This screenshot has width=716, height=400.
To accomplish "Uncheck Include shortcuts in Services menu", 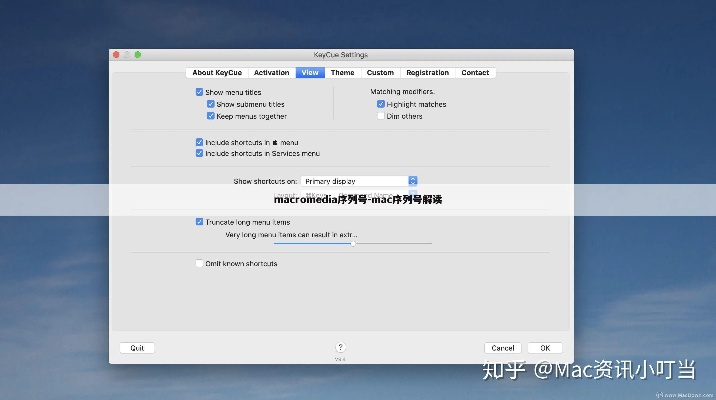I will (x=200, y=154).
